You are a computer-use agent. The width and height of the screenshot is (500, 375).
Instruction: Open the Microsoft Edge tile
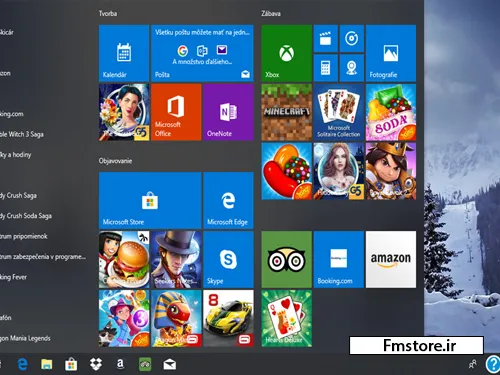click(228, 200)
